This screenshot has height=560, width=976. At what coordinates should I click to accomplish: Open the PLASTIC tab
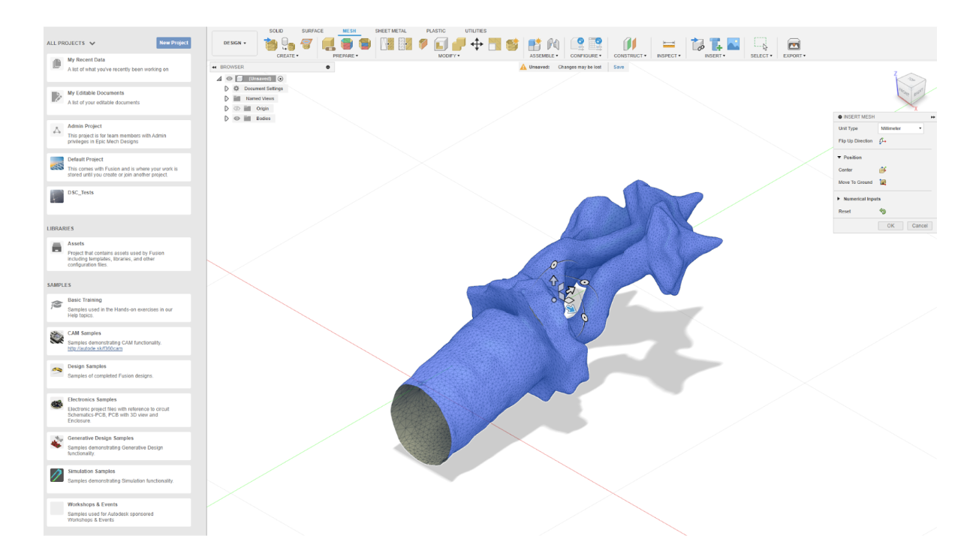click(x=435, y=31)
